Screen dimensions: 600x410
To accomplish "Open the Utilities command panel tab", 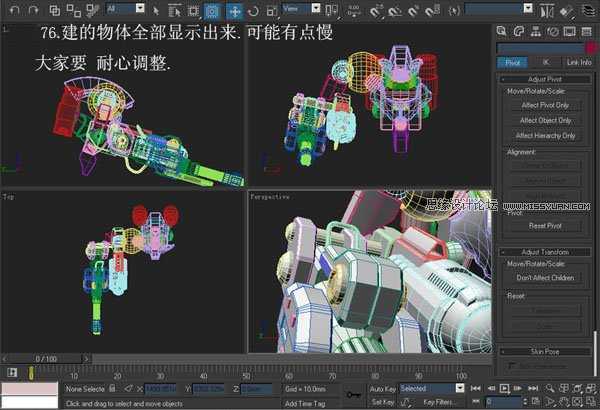I will 586,31.
